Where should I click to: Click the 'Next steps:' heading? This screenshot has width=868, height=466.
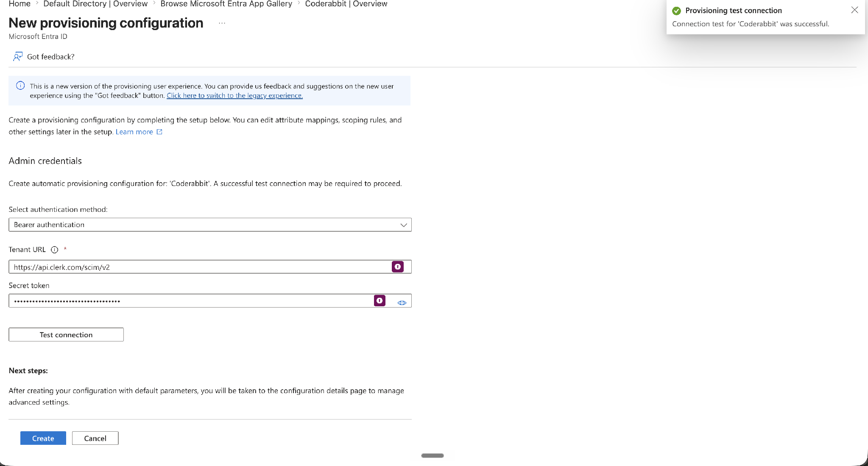pyautogui.click(x=28, y=371)
